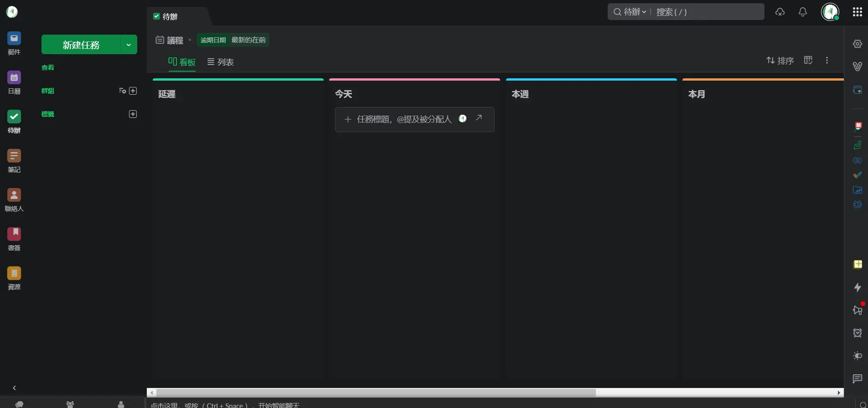Open the apps grid launcher icon
This screenshot has width=868, height=408.
pos(857,12)
